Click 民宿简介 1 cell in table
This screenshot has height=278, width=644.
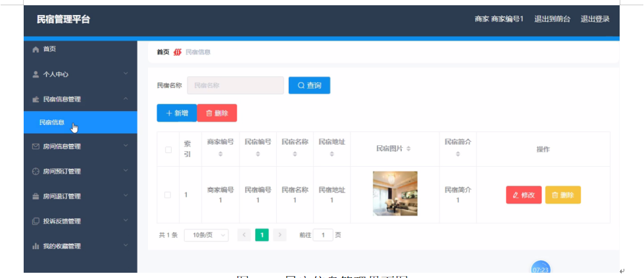coord(458,195)
